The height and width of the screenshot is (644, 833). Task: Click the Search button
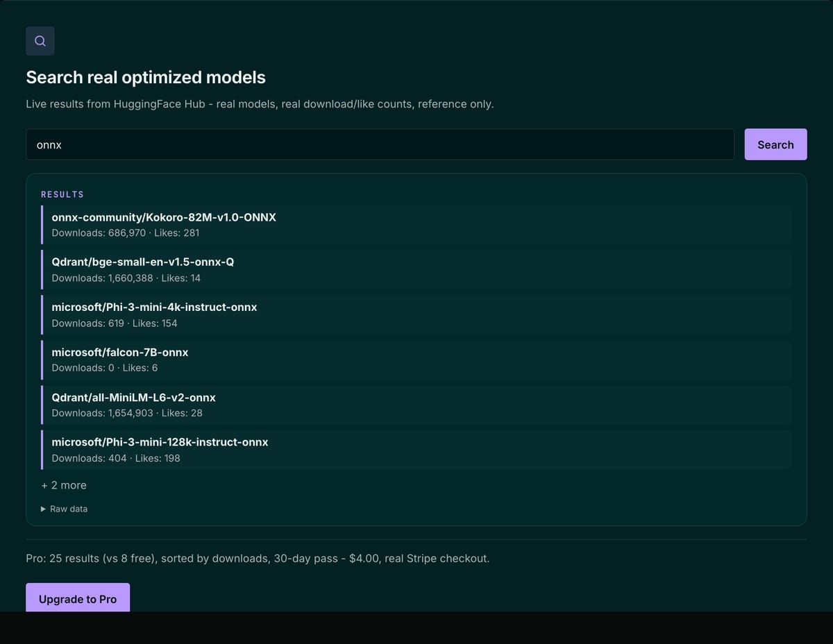tap(775, 144)
